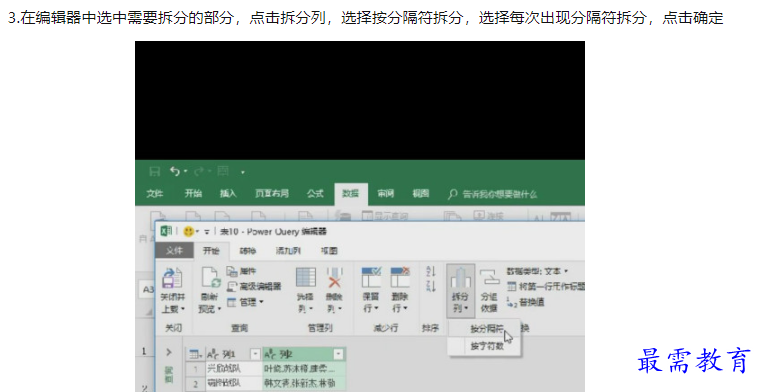Open the 列2 filter dropdown arrow
The image size is (759, 392).
338,354
